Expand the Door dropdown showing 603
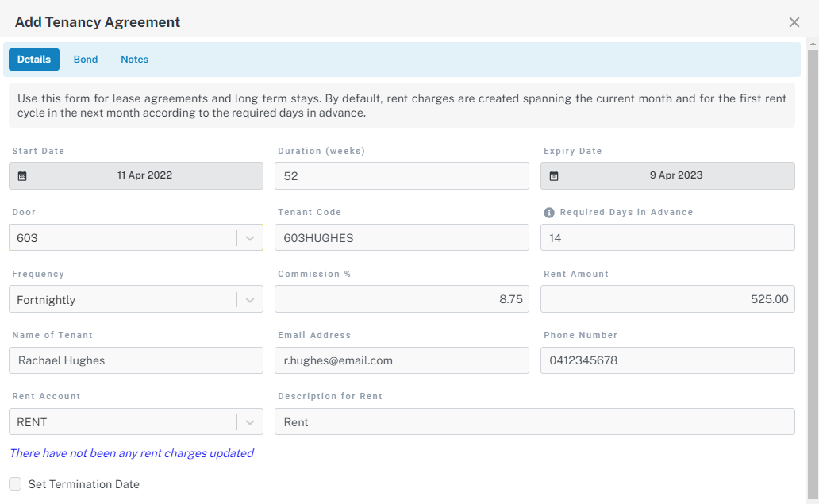 250,238
